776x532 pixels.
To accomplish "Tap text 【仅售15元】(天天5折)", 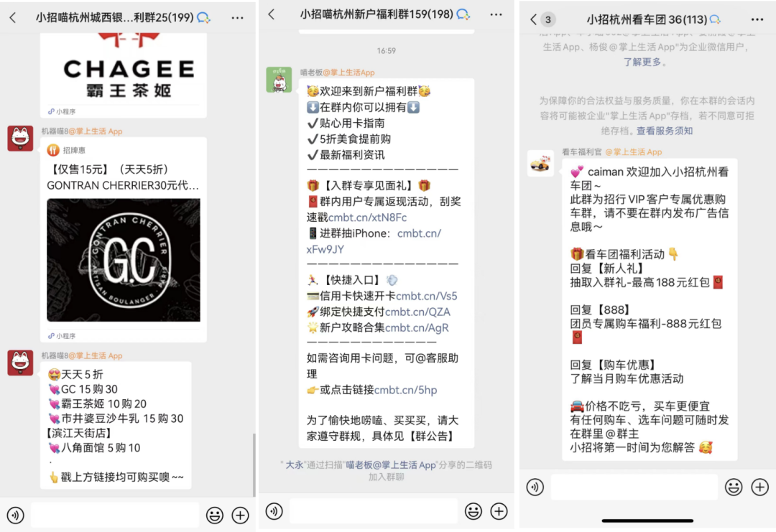I will pyautogui.click(x=110, y=169).
